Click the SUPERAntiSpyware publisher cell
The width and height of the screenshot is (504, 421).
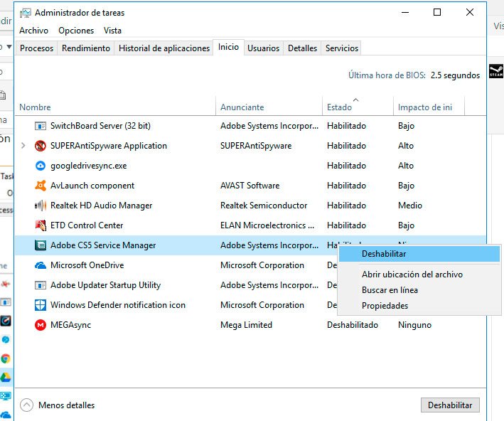pyautogui.click(x=256, y=146)
